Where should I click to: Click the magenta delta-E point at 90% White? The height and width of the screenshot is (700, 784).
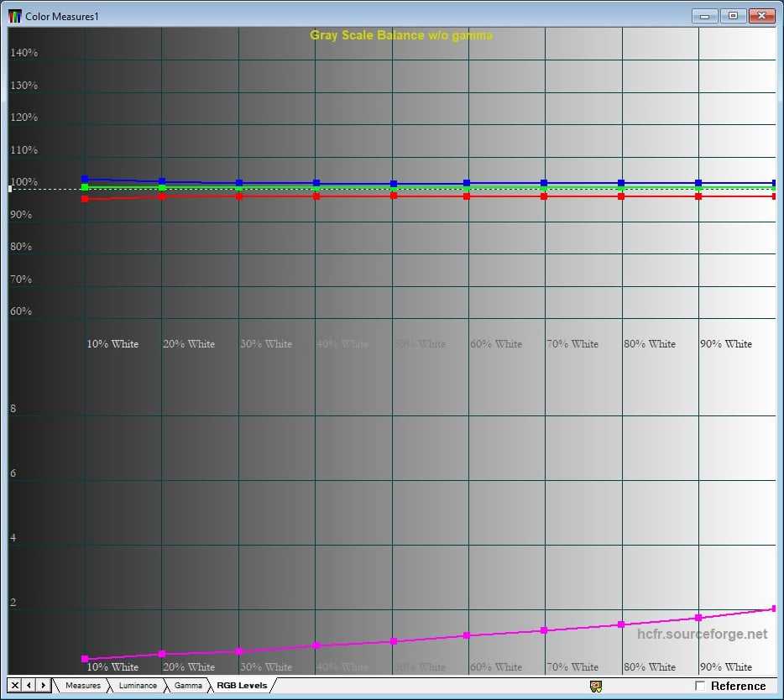pyautogui.click(x=698, y=618)
